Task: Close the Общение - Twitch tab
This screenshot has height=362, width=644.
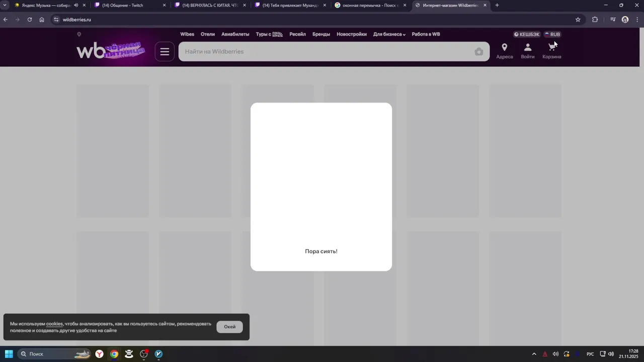Action: click(x=164, y=5)
